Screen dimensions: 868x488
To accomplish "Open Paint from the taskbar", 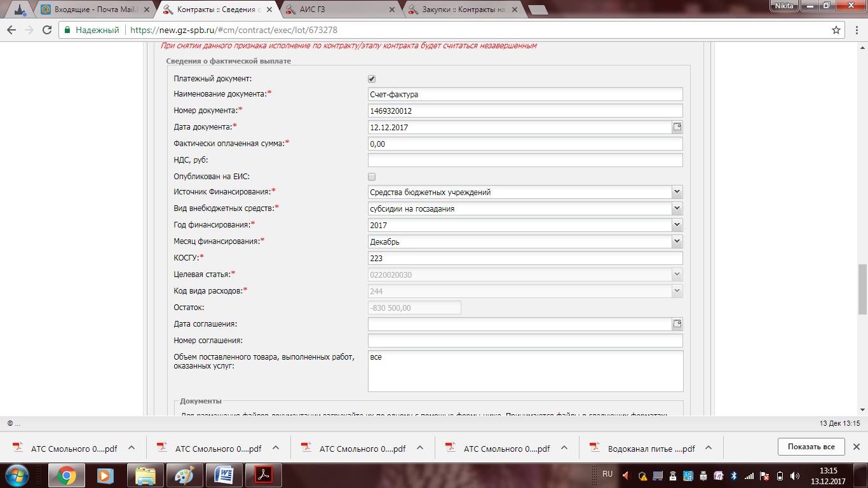I will (x=185, y=475).
